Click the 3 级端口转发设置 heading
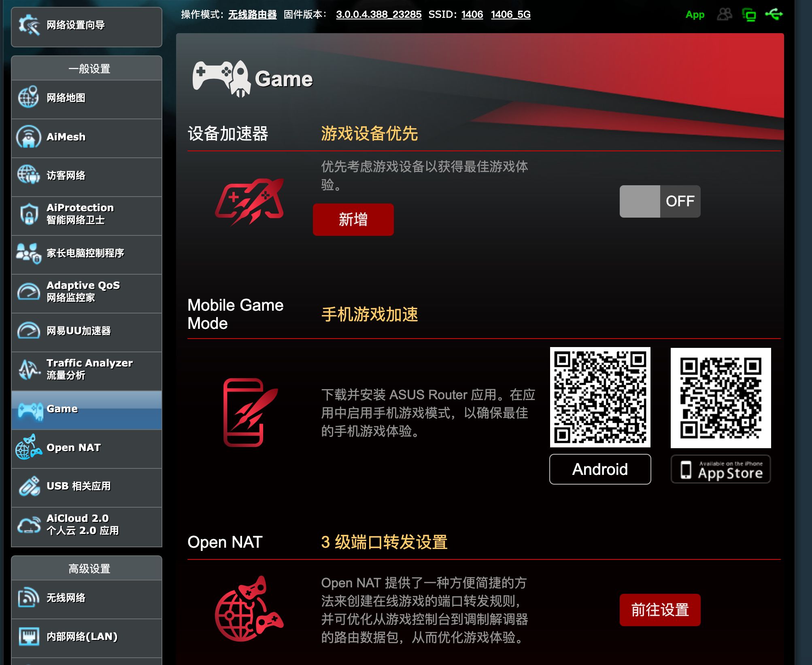The image size is (812, 665). (x=384, y=542)
